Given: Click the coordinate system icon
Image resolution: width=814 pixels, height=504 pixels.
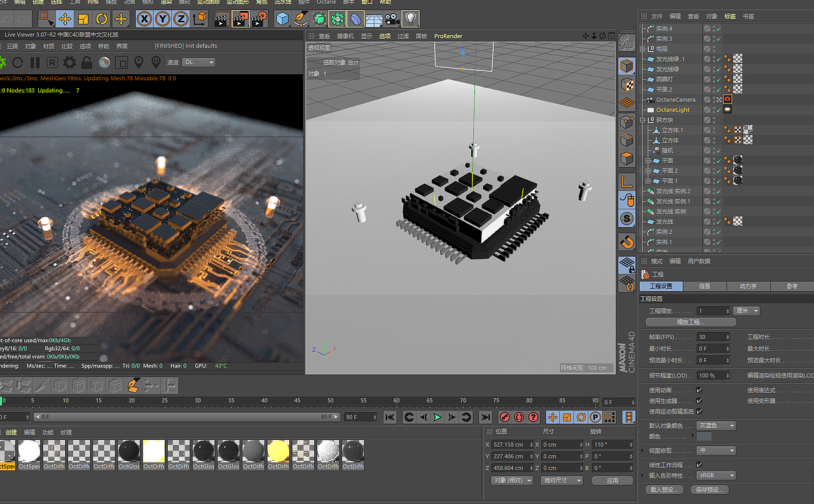Looking at the screenshot, I should pos(200,19).
